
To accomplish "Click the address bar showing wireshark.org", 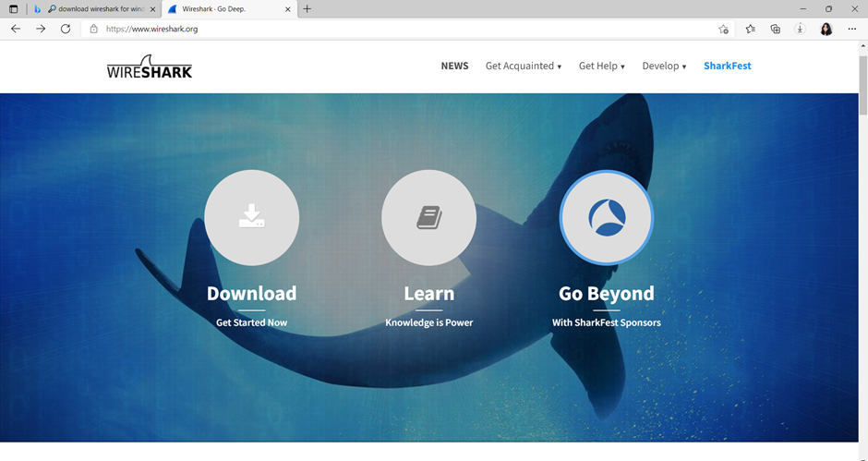I will pyautogui.click(x=407, y=29).
